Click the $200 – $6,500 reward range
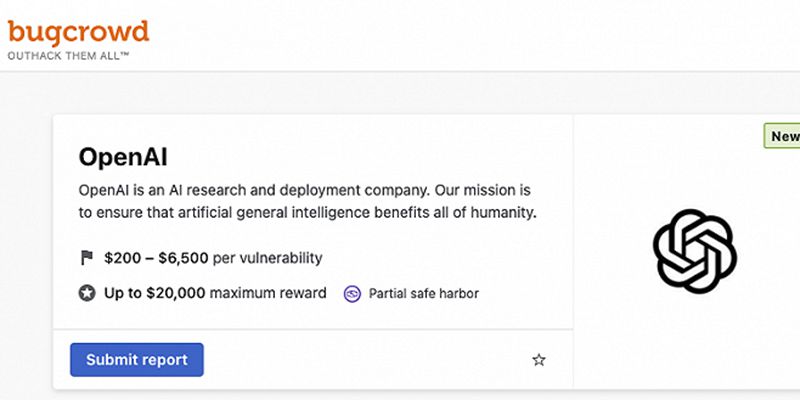The width and height of the screenshot is (800, 400). pyautogui.click(x=156, y=258)
